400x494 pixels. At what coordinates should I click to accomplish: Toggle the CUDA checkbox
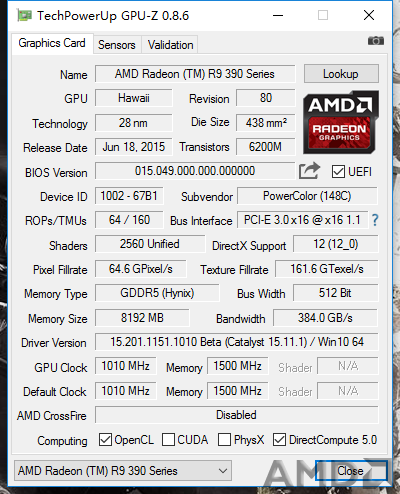(x=168, y=440)
